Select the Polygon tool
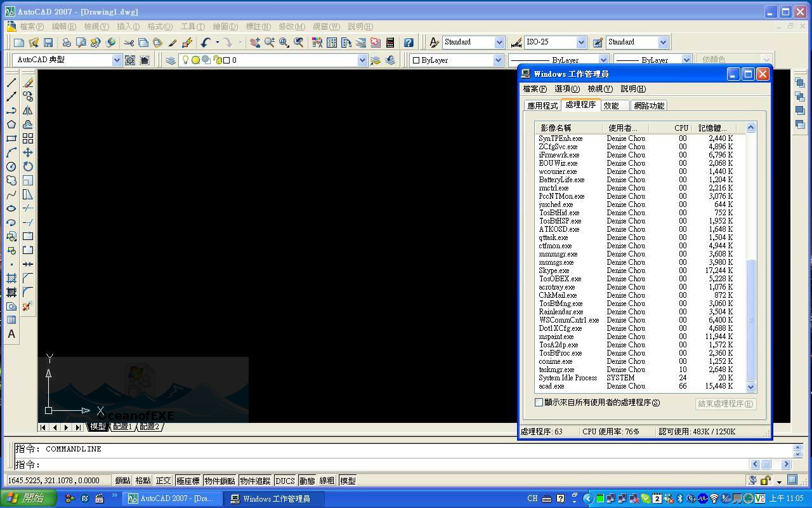Image resolution: width=812 pixels, height=508 pixels. (11, 124)
